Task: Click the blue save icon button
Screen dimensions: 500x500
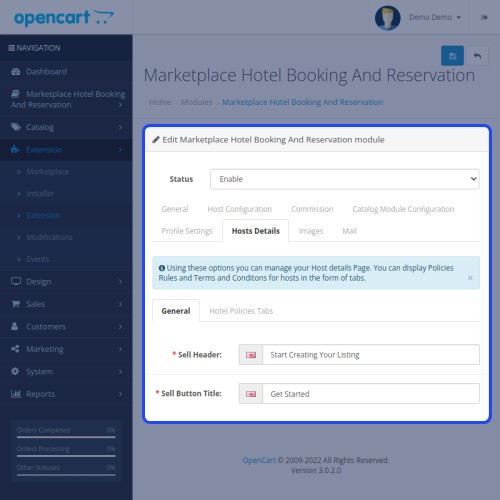Action: [x=452, y=56]
